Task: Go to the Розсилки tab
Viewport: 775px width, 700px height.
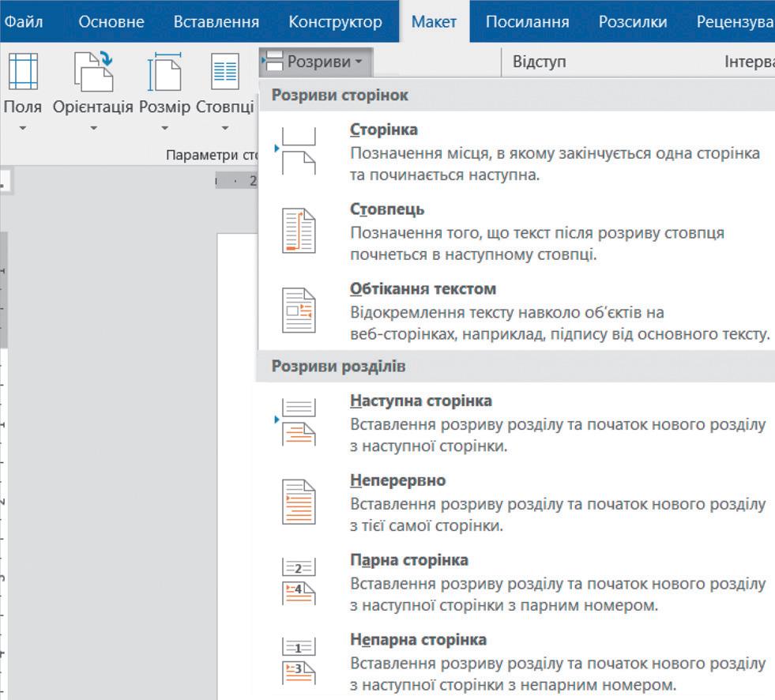Action: 632,21
